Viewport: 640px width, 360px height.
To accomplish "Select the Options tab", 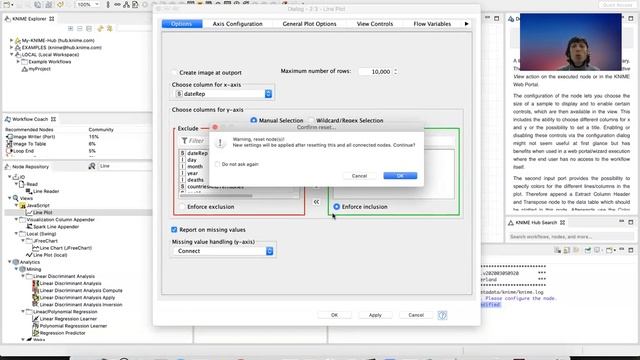I will point(182,24).
